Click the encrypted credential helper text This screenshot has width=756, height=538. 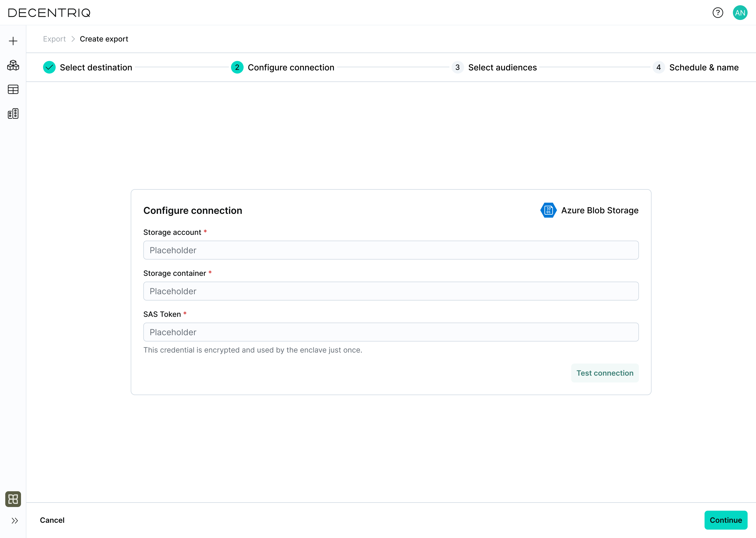[253, 350]
